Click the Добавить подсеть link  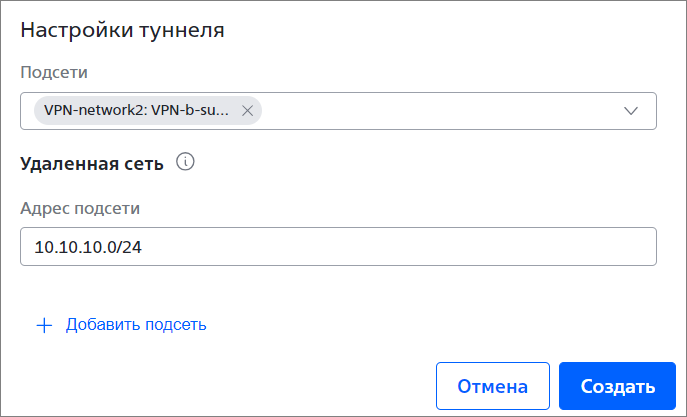click(x=136, y=325)
